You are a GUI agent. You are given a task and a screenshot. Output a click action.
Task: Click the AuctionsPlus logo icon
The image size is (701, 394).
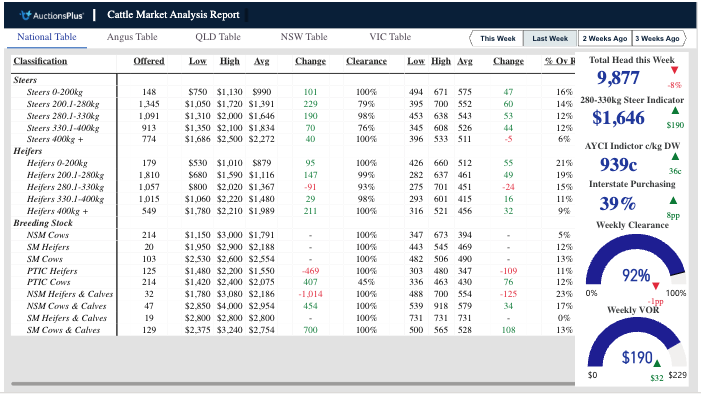coord(26,15)
